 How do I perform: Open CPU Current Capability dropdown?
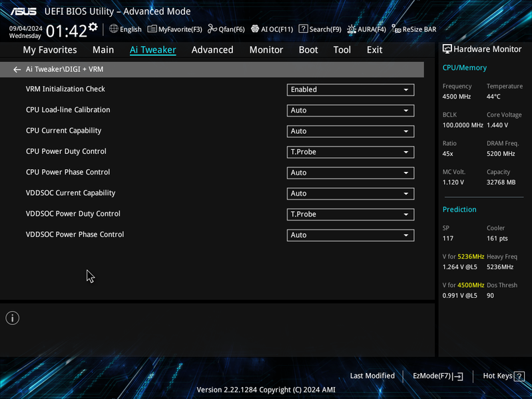point(350,131)
